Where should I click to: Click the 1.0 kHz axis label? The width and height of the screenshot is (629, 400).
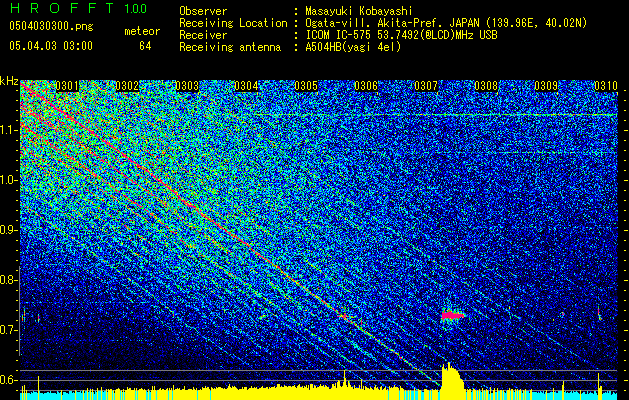pos(8,180)
